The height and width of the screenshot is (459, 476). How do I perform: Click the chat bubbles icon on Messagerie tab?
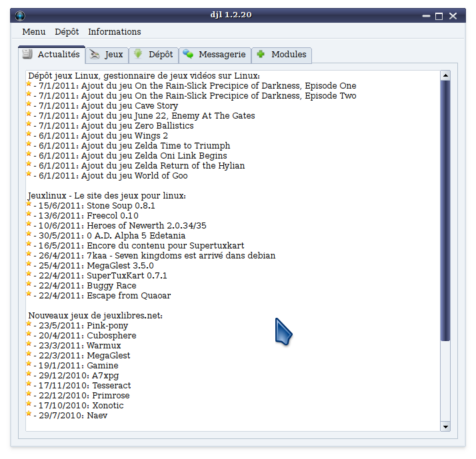coord(188,54)
